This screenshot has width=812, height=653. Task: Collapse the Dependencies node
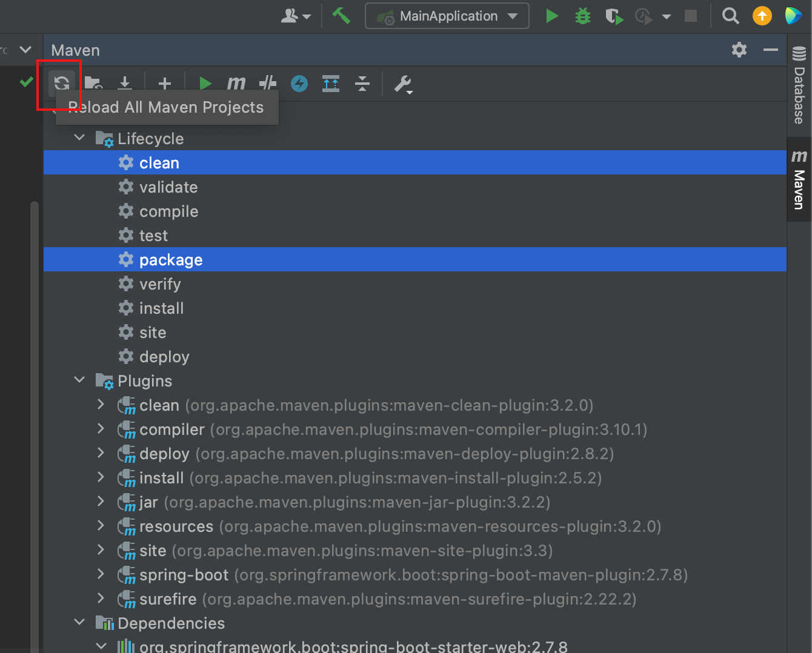pyautogui.click(x=79, y=622)
